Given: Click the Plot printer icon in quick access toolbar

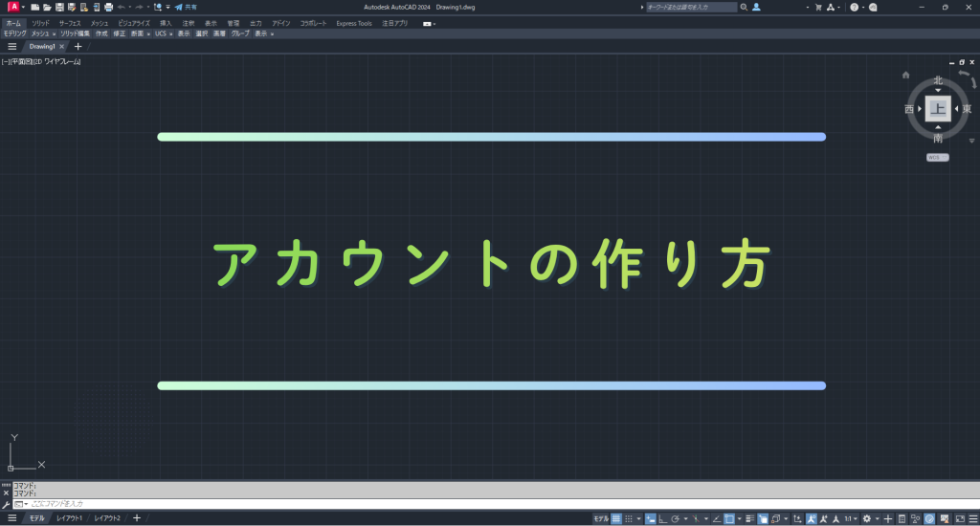Looking at the screenshot, I should pos(108,7).
